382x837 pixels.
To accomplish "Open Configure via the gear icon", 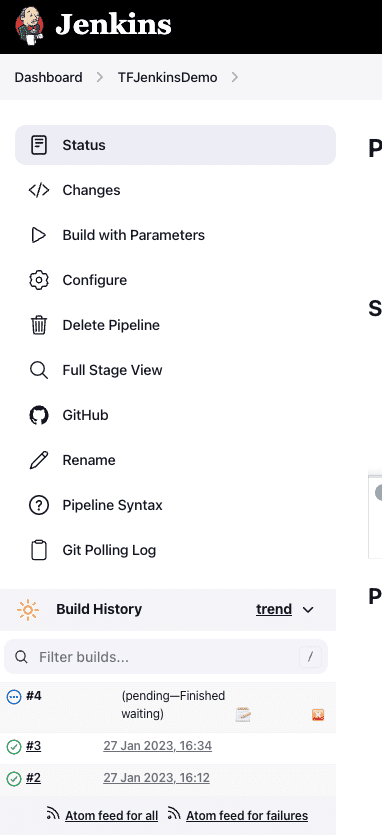I will (39, 280).
